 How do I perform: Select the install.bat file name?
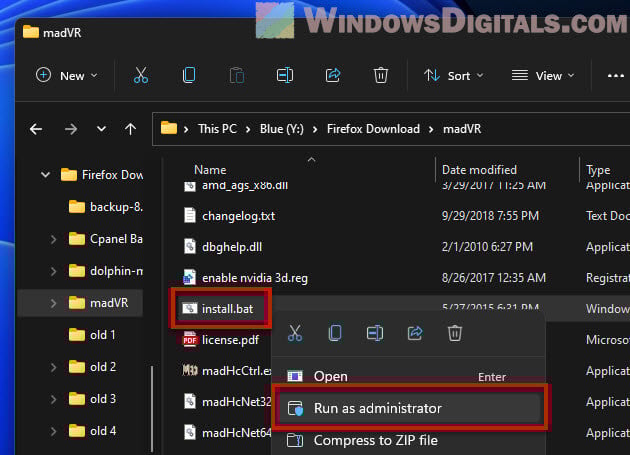(227, 309)
